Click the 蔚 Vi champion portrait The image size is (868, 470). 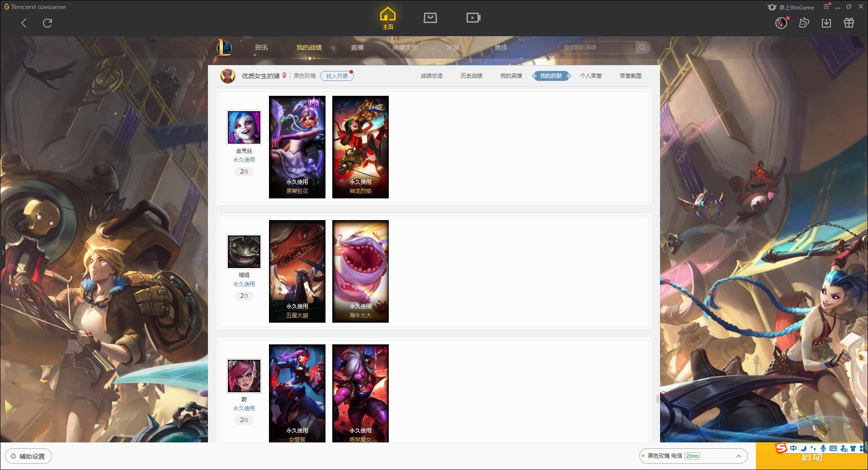point(244,376)
